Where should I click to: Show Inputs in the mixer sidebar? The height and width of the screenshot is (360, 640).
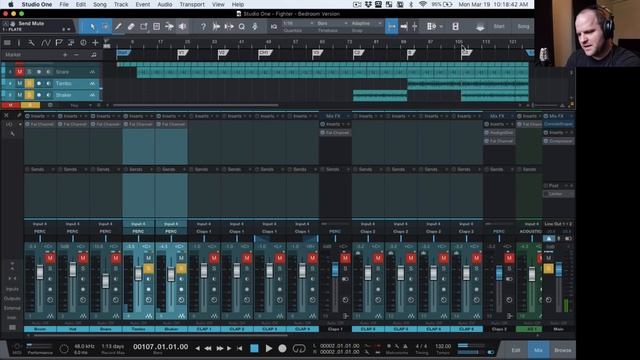[x=12, y=289]
